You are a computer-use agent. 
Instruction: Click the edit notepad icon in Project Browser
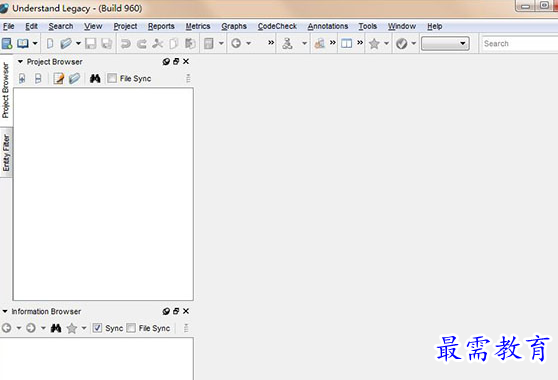[x=58, y=78]
